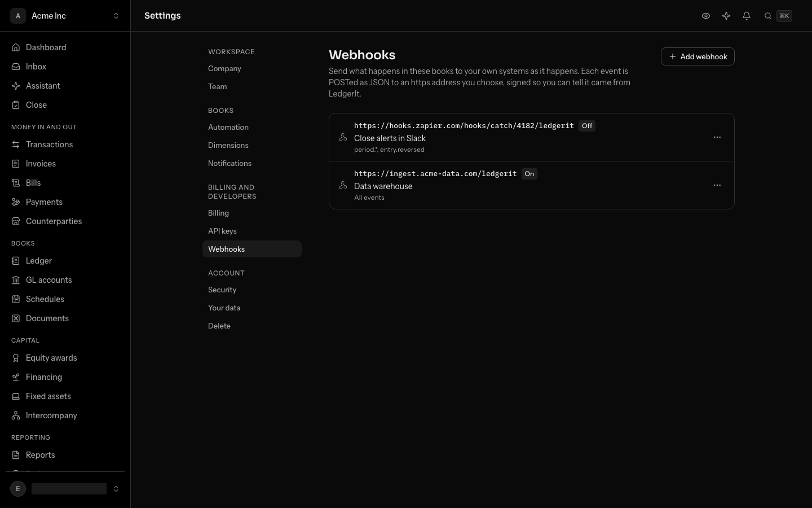Screen dimensions: 812x508
Task: Open the Dashboard home icon
Action: (x=16, y=47)
